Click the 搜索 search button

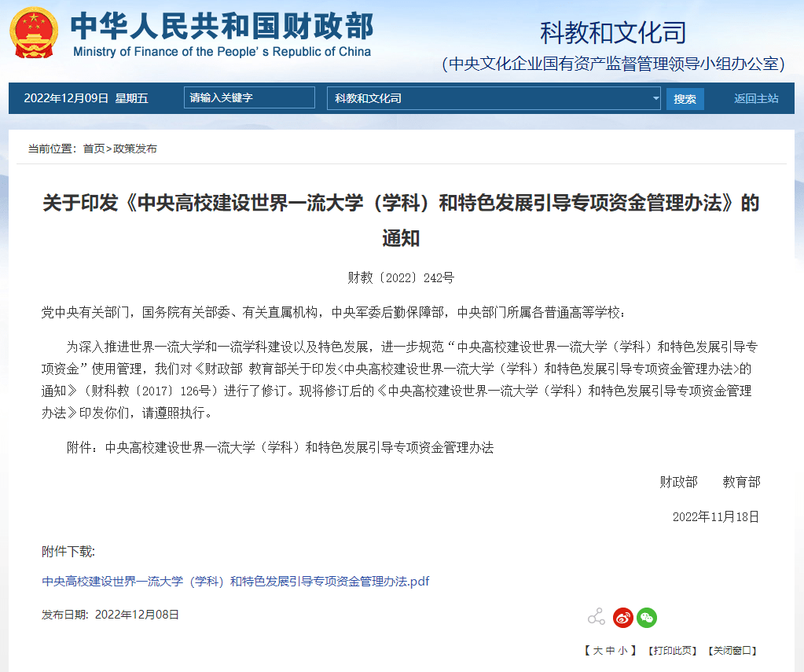685,99
